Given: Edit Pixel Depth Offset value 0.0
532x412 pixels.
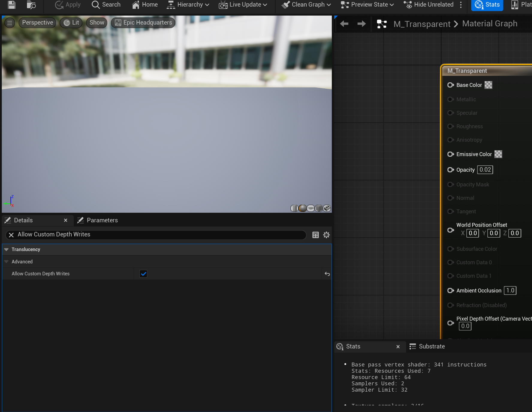Looking at the screenshot, I should pyautogui.click(x=465, y=326).
